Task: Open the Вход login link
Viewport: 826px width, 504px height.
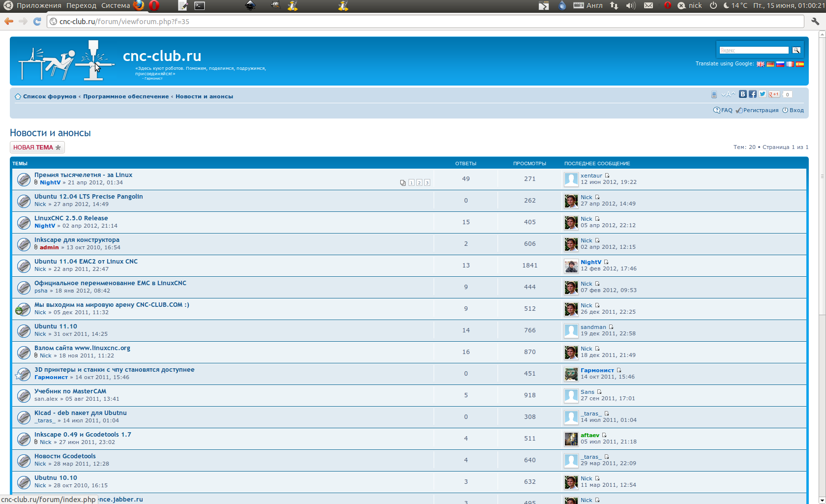Action: coord(793,110)
